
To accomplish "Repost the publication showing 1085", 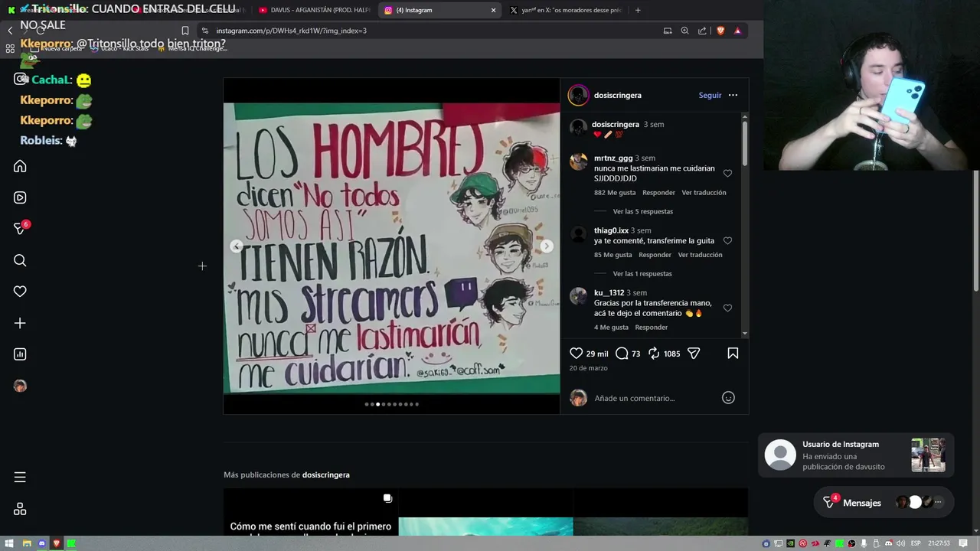I will 654,353.
